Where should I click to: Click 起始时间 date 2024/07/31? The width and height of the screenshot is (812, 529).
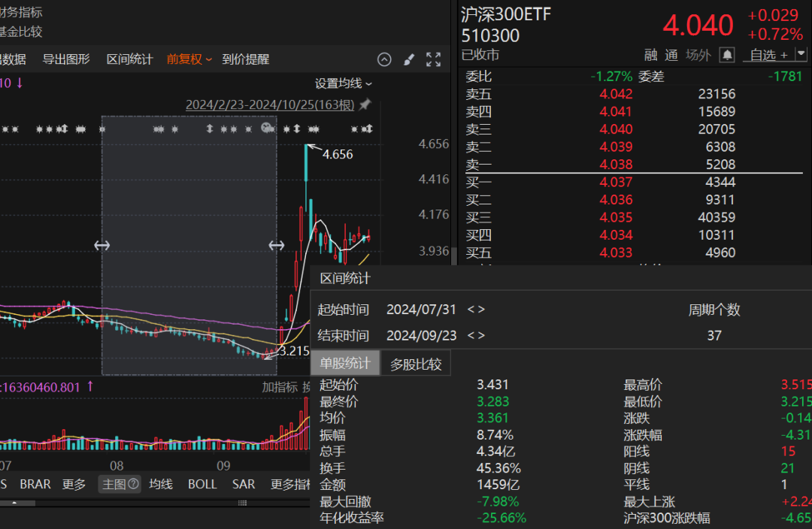(x=421, y=310)
